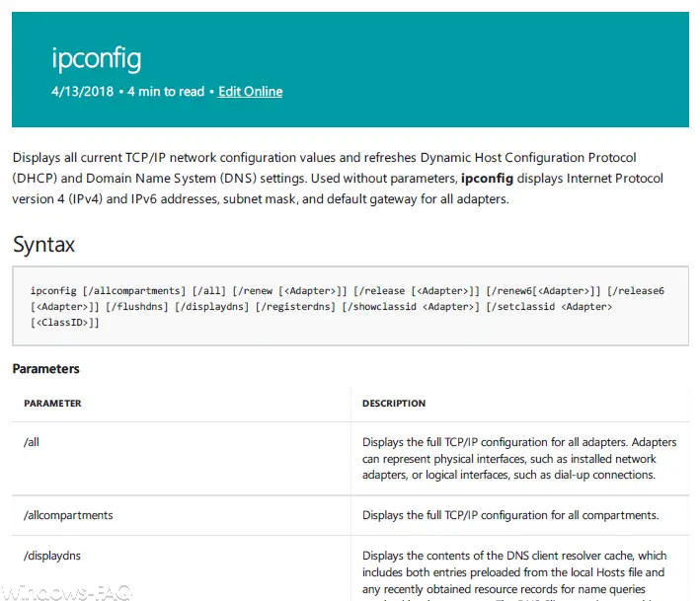Click the bold ipconfig word in intro
Viewport: 700px width, 601px height.
click(x=487, y=178)
